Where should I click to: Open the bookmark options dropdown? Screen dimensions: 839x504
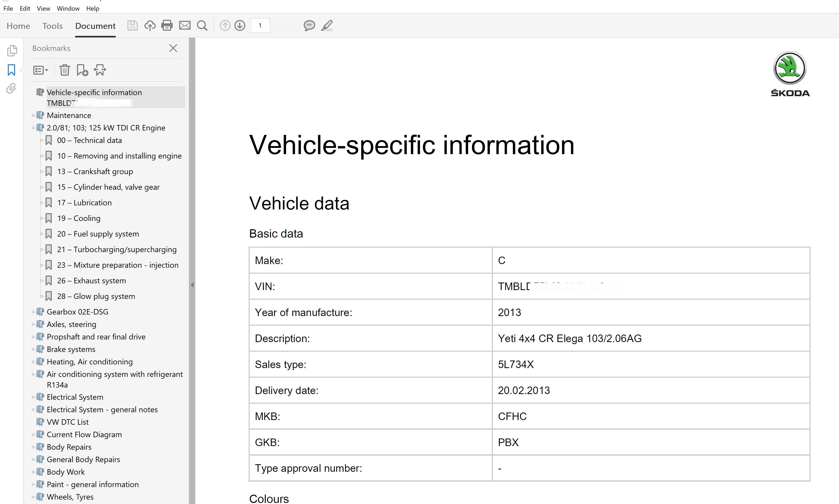(40, 70)
